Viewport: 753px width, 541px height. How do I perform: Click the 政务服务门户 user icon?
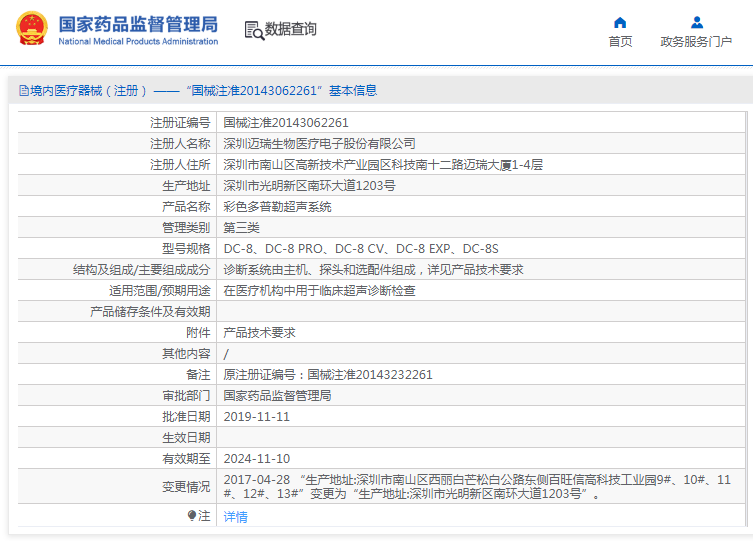[697, 23]
